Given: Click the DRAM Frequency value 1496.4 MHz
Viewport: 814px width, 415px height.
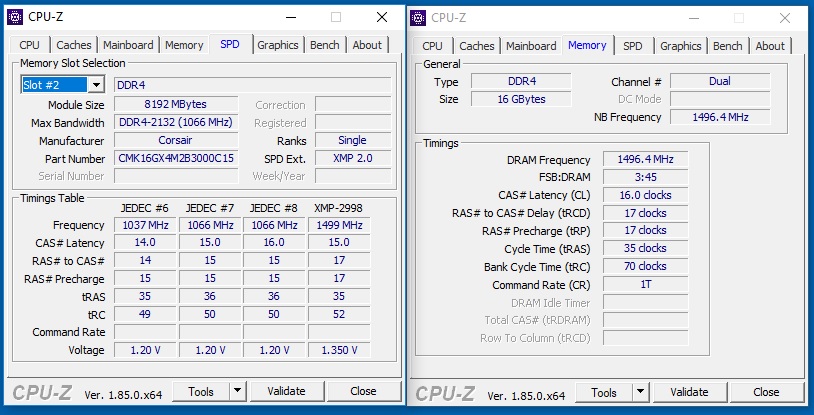Looking at the screenshot, I should click(x=645, y=159).
